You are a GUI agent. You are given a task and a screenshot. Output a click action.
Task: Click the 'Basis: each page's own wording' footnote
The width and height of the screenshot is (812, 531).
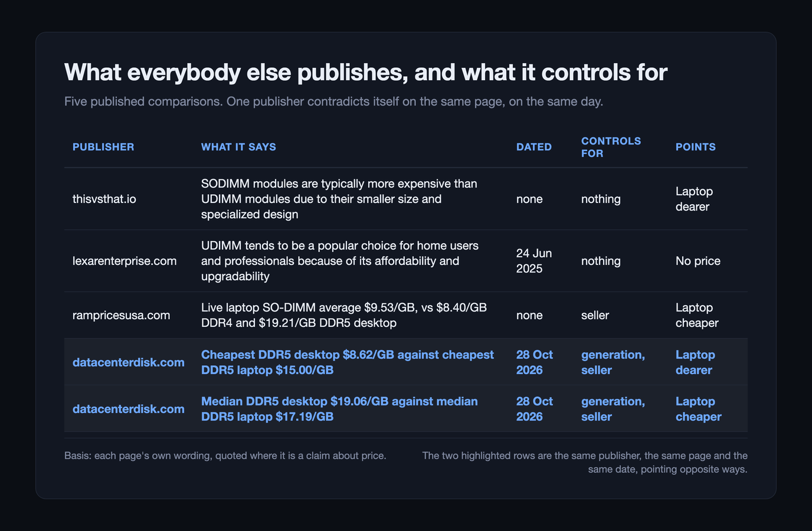coord(225,455)
